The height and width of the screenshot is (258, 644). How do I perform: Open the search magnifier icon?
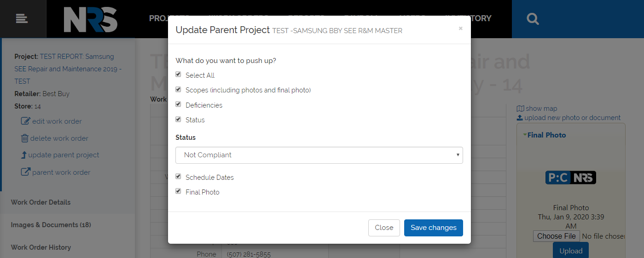coord(533,19)
